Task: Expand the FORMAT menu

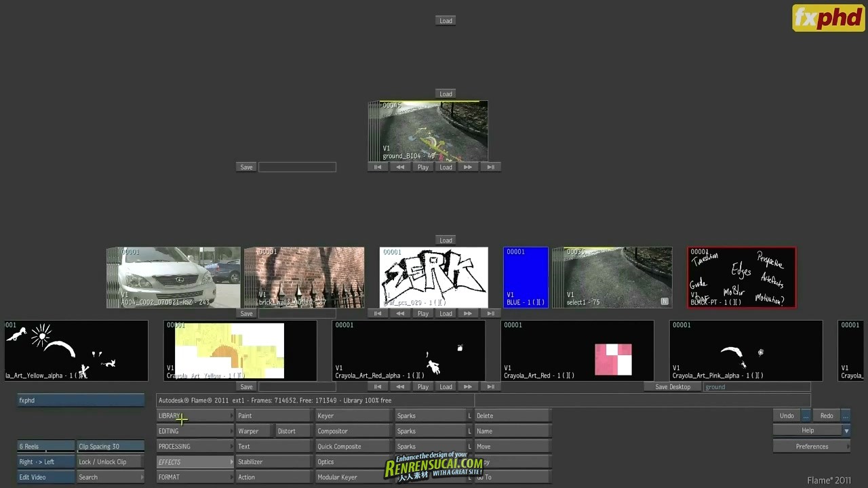Action: (195, 477)
